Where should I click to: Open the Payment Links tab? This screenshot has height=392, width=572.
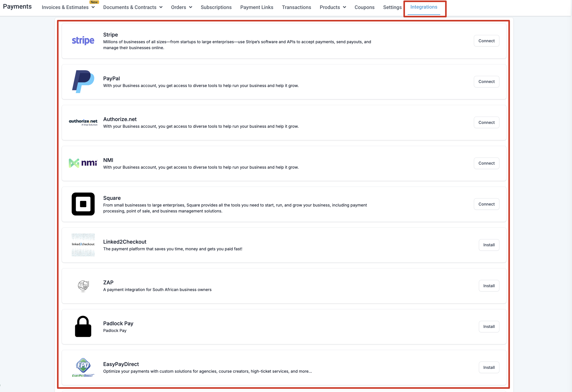coord(257,7)
